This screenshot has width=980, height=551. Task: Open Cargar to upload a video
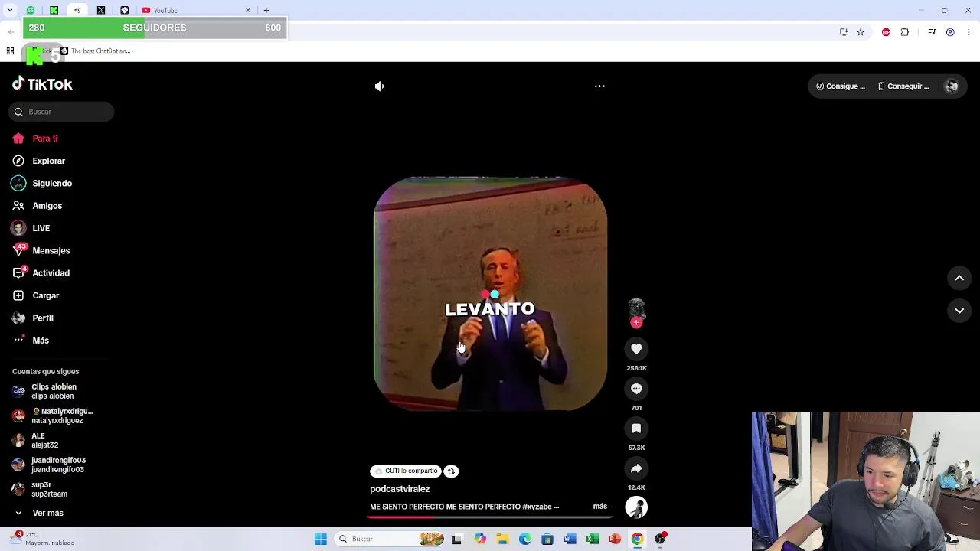[x=35, y=295]
